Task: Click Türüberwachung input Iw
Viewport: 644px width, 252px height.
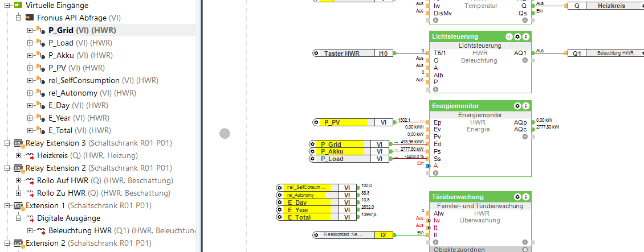Action: [437, 221]
